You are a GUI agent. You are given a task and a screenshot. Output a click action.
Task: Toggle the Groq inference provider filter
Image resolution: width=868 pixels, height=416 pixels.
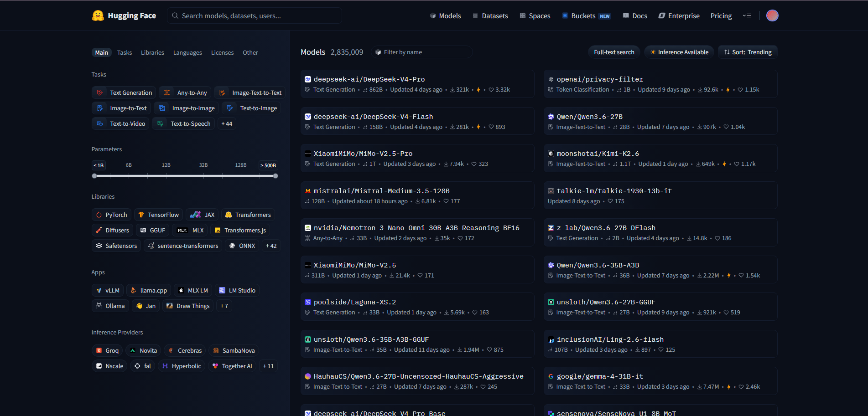[x=108, y=350]
